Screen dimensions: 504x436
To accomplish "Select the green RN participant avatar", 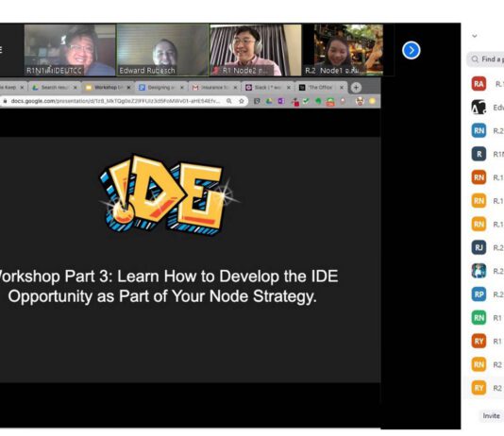I will coord(479,318).
